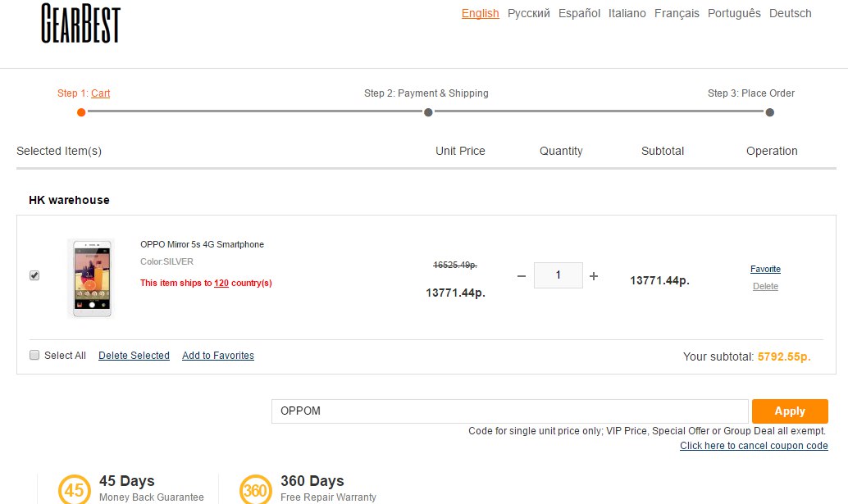Check the Select All checkbox
Viewport: 848px width, 504px height.
coord(34,355)
